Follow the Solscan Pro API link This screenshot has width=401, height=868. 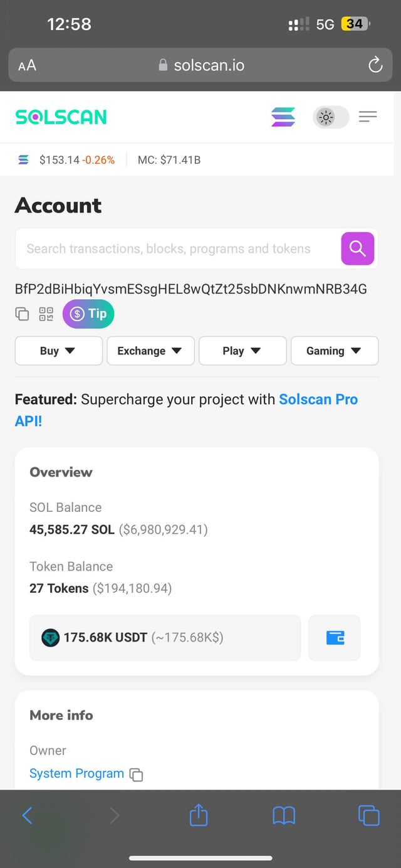318,400
